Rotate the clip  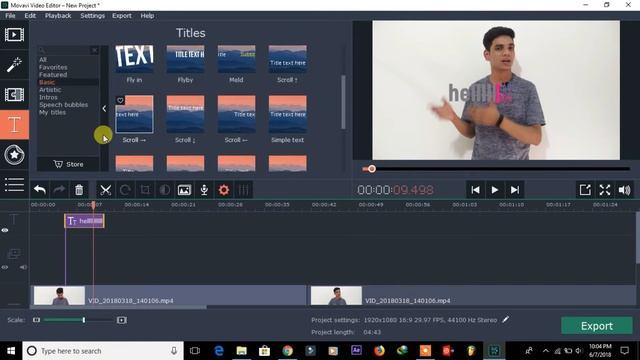point(125,190)
